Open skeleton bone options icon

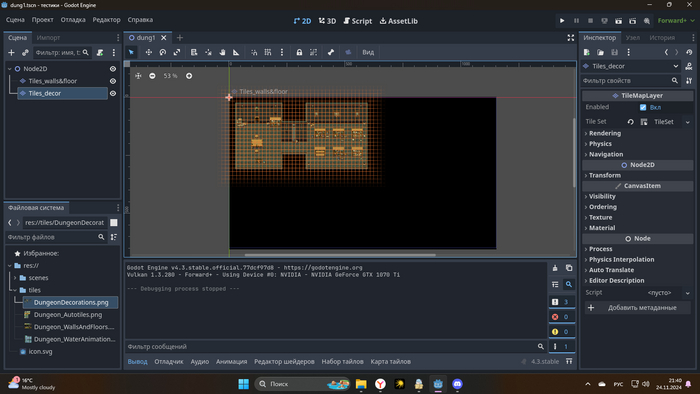(331, 52)
